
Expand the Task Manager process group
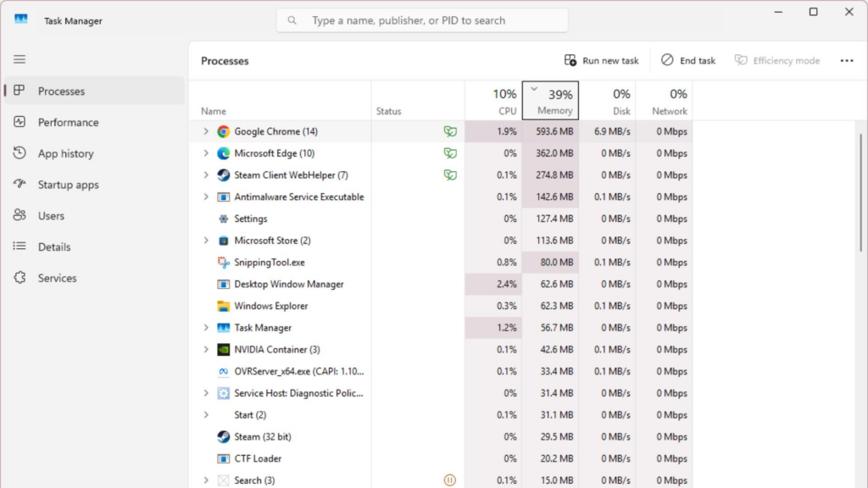coord(206,328)
